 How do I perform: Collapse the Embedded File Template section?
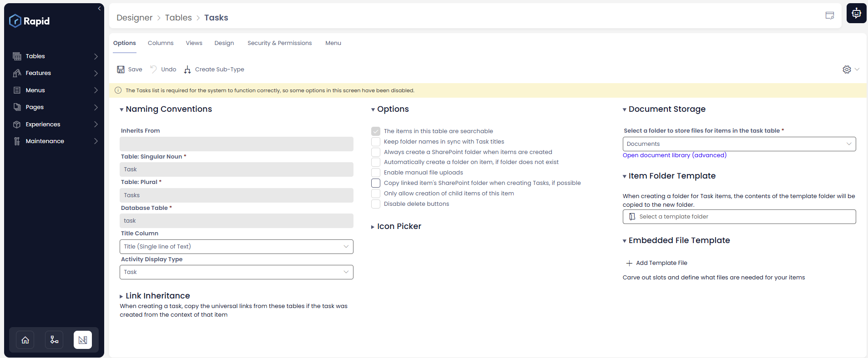coord(625,241)
